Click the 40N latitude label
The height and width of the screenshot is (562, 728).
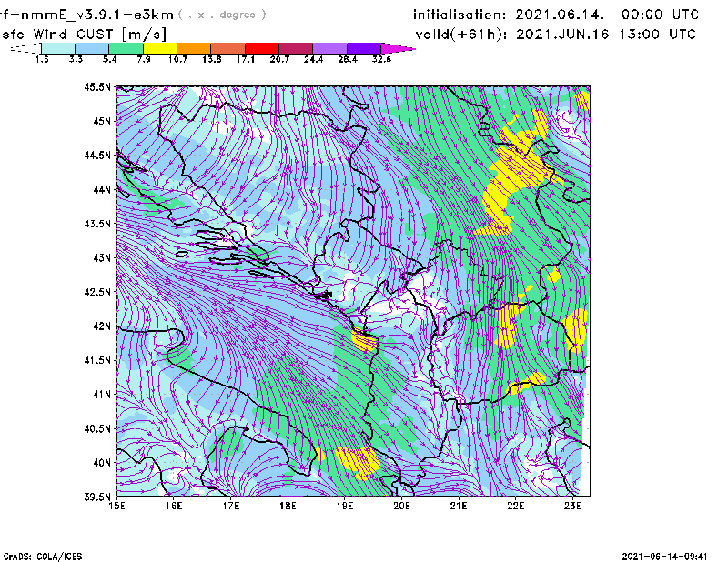tap(102, 463)
